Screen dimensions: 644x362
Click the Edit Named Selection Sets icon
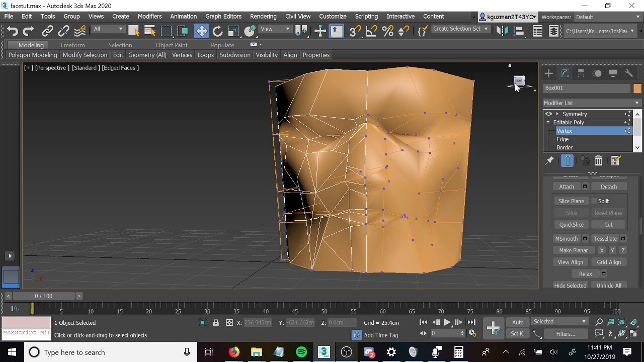coord(422,31)
